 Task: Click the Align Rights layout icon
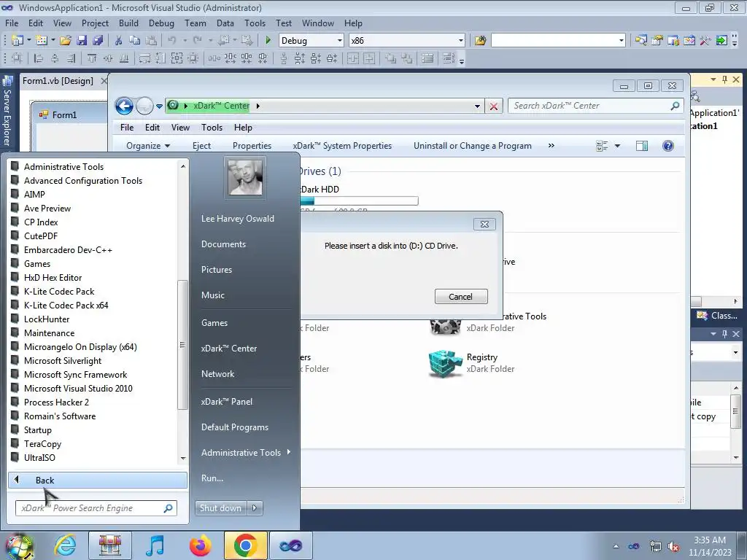[71, 58]
